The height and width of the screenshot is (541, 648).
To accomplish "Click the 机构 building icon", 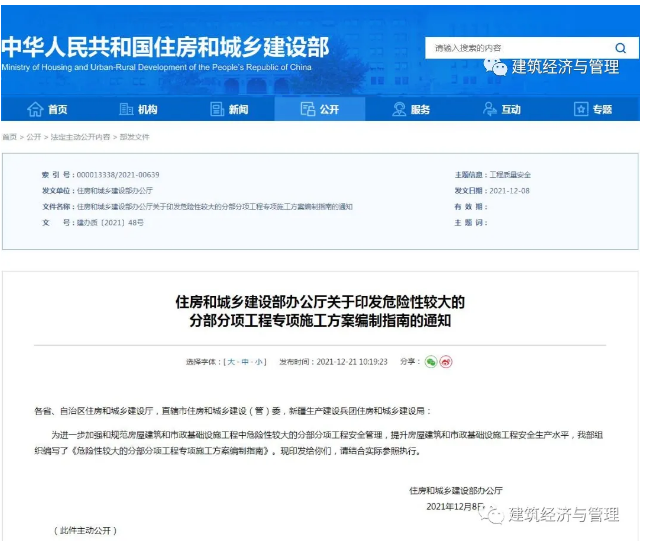I will [126, 110].
